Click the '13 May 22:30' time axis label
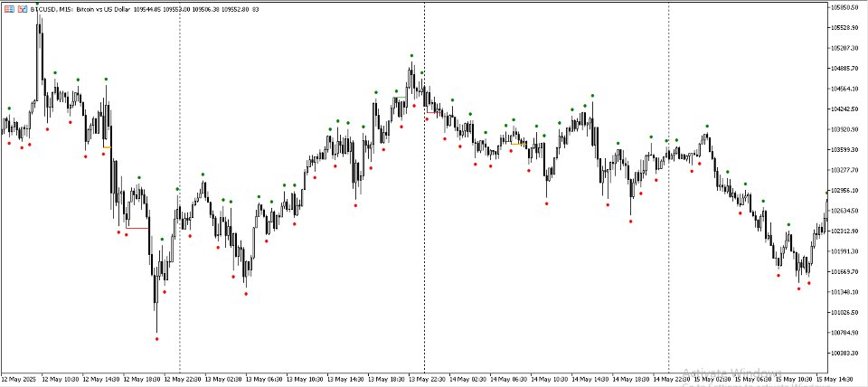This screenshot has width=868, height=387. point(428,380)
